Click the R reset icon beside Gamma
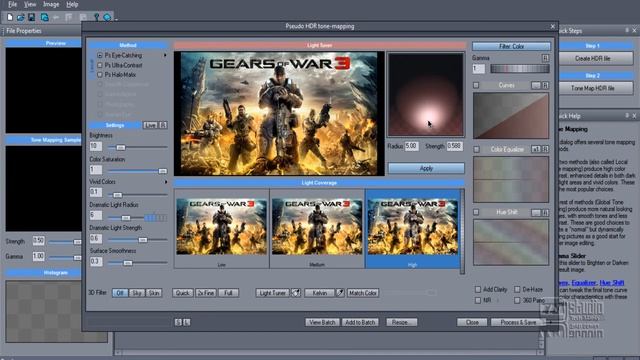 point(545,58)
